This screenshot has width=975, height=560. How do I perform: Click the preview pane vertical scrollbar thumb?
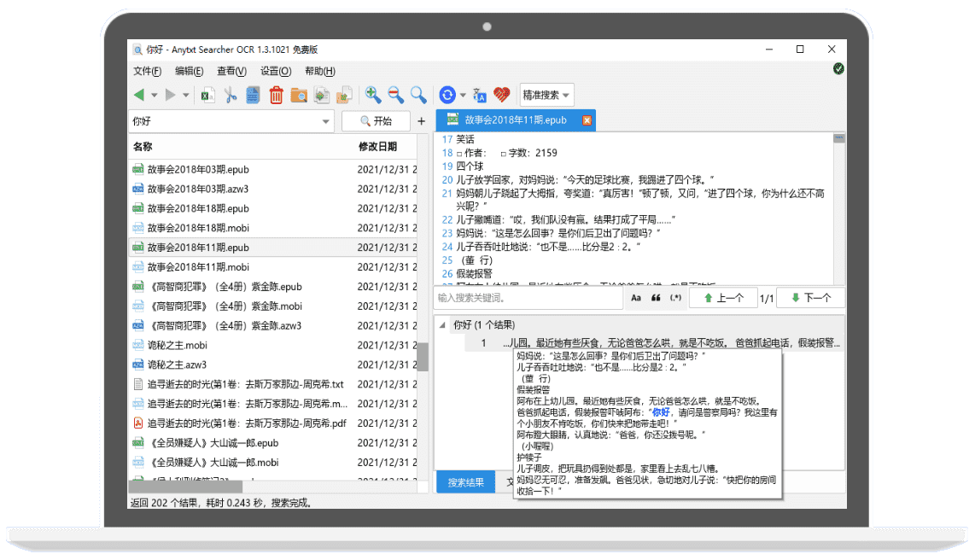(838, 138)
